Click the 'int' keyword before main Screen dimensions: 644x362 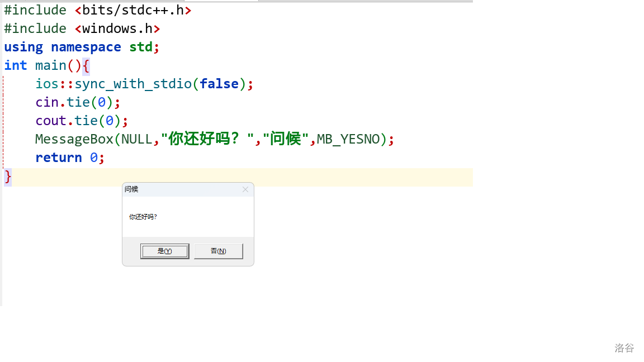click(x=16, y=65)
